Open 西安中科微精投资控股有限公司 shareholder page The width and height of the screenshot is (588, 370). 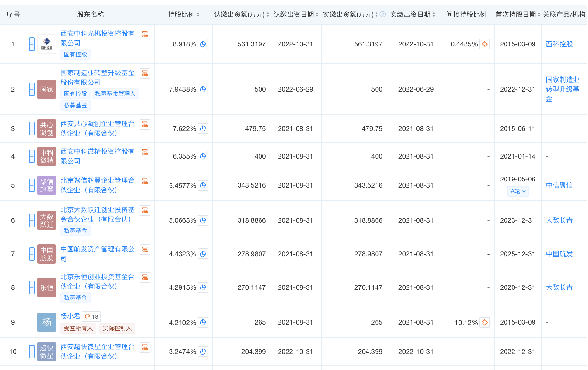point(97,156)
